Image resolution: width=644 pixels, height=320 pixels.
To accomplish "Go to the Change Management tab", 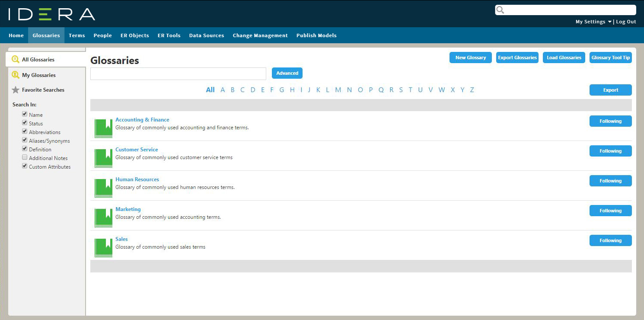I will click(260, 35).
